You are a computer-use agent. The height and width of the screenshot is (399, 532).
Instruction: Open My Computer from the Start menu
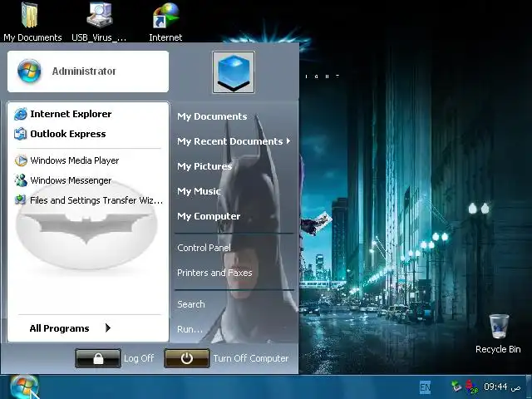point(209,216)
